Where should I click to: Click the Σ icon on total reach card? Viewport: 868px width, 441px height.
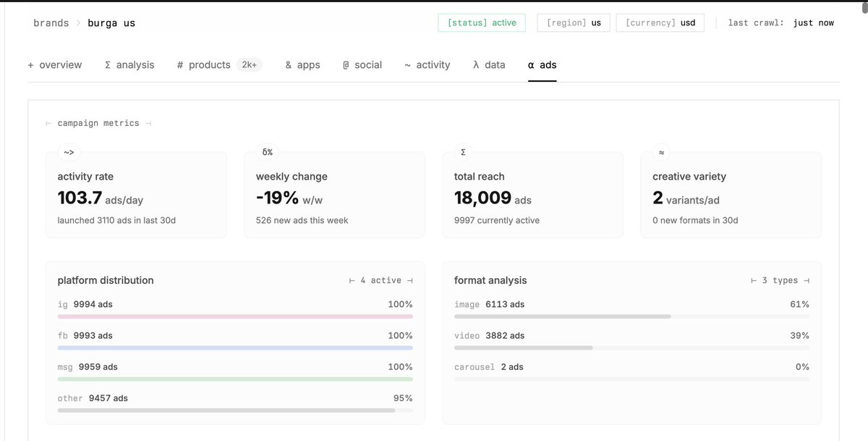(x=462, y=151)
